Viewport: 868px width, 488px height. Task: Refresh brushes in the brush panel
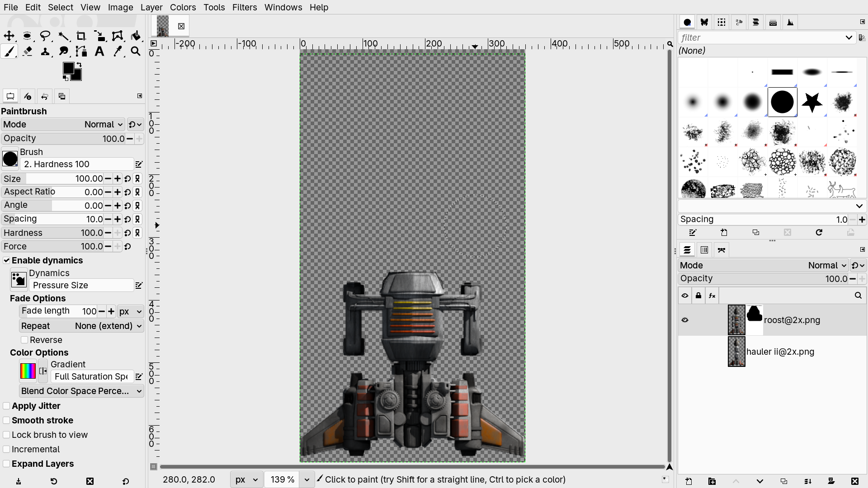click(819, 232)
